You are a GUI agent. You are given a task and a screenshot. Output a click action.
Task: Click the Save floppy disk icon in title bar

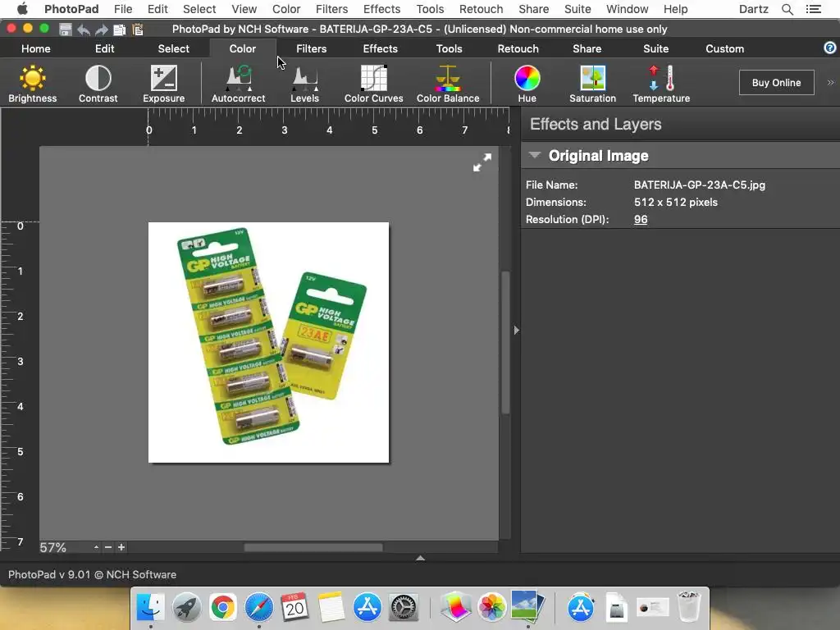tap(66, 30)
